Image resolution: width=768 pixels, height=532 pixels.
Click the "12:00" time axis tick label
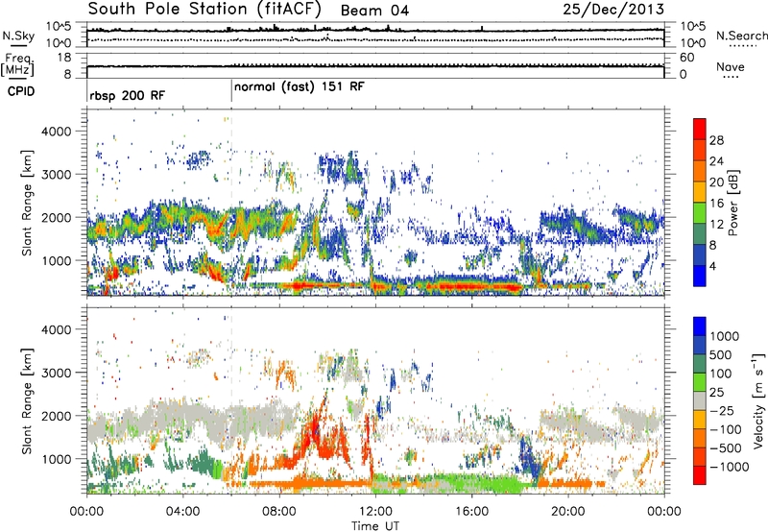375,512
